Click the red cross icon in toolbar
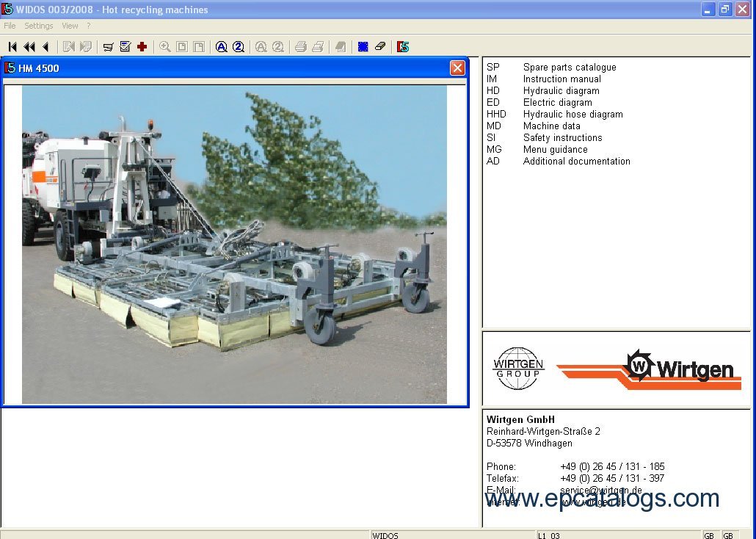The image size is (756, 539). click(142, 47)
